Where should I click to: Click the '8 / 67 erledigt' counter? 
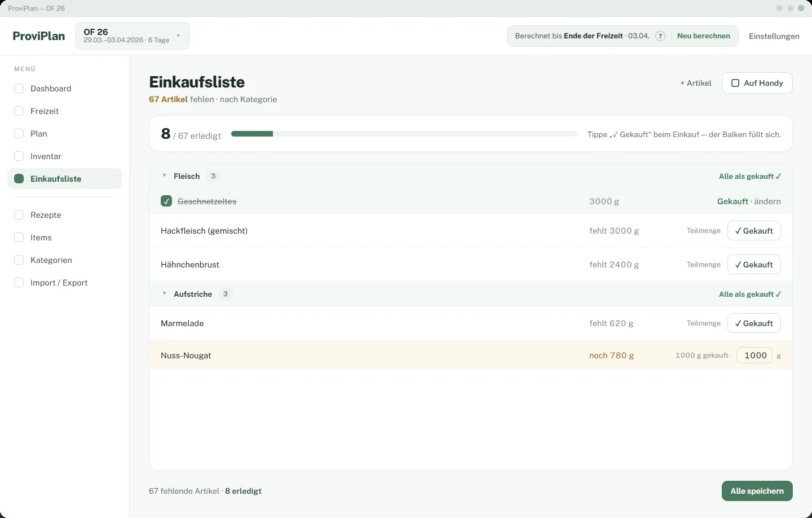click(191, 134)
